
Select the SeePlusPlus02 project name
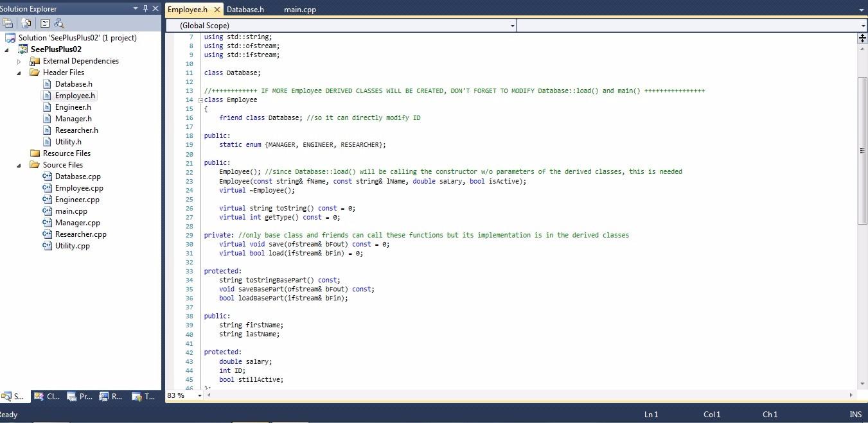56,49
